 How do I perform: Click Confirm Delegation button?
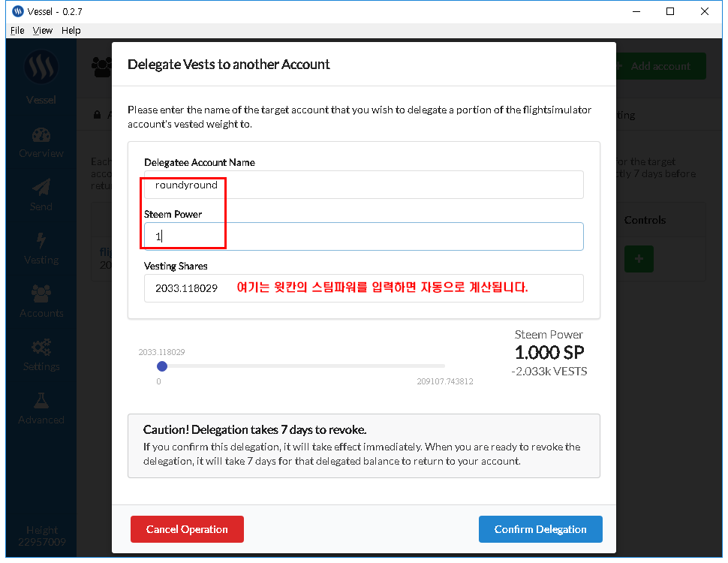coord(540,529)
